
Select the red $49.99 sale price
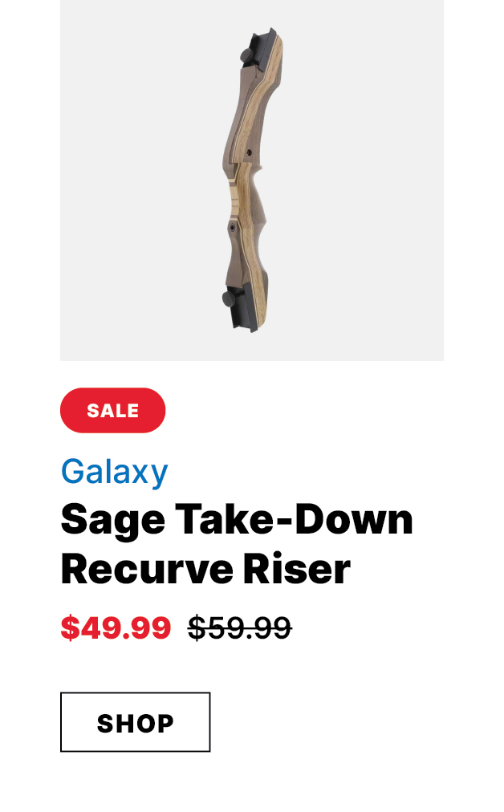[x=116, y=627]
